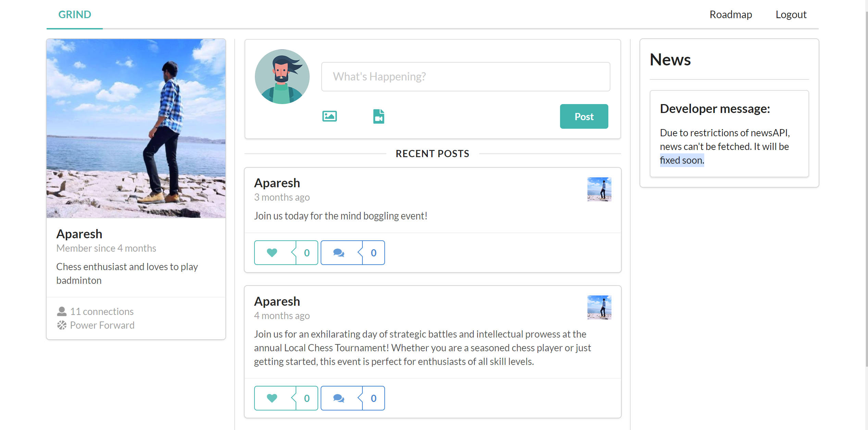Focus the "What's Happening?" text field
This screenshot has height=430, width=868.
[466, 77]
